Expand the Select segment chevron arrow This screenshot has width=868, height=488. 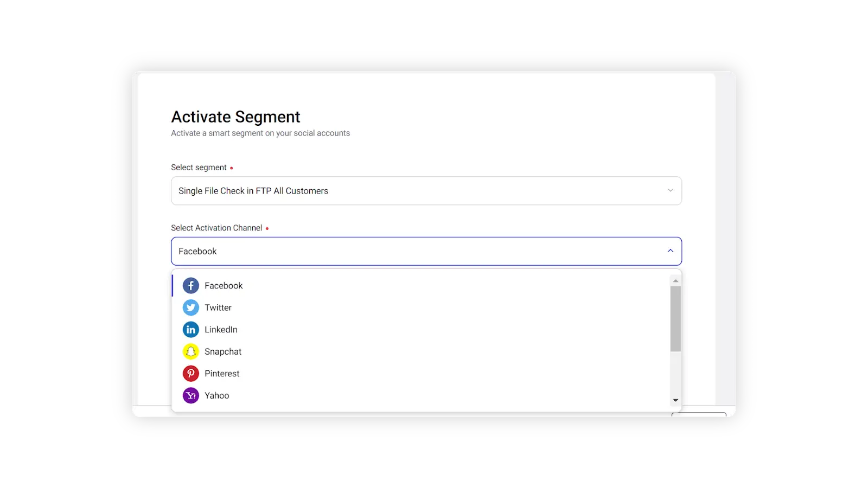[x=671, y=190]
